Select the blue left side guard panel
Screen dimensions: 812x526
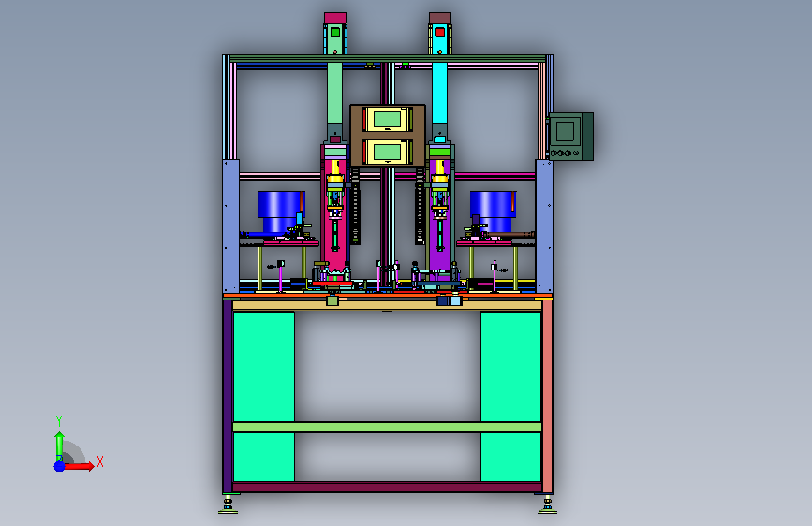click(231, 226)
